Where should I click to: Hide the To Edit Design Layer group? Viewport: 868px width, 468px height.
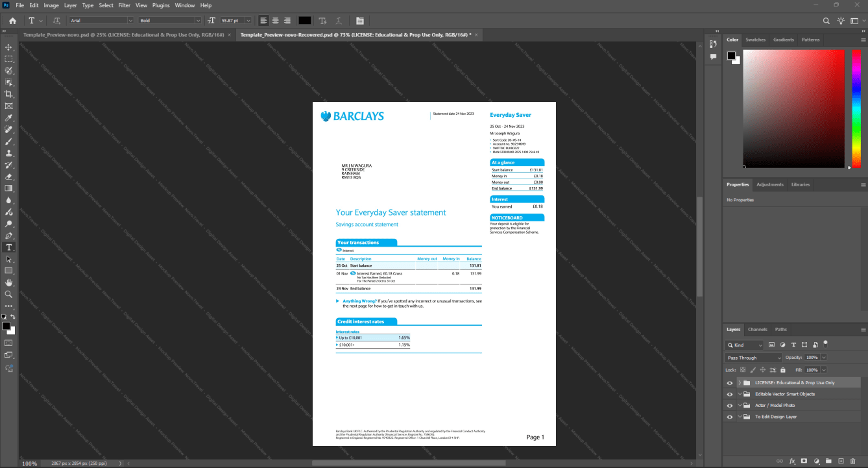[x=729, y=417]
